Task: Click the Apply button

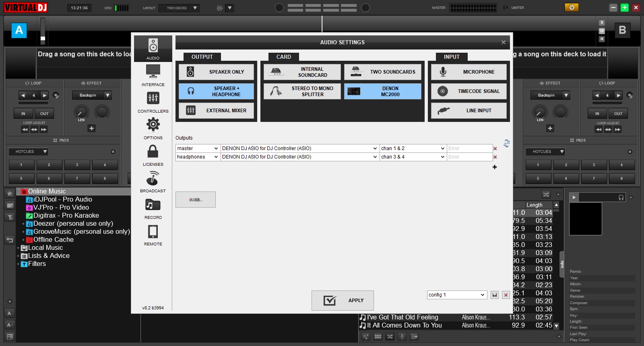Action: [343, 301]
